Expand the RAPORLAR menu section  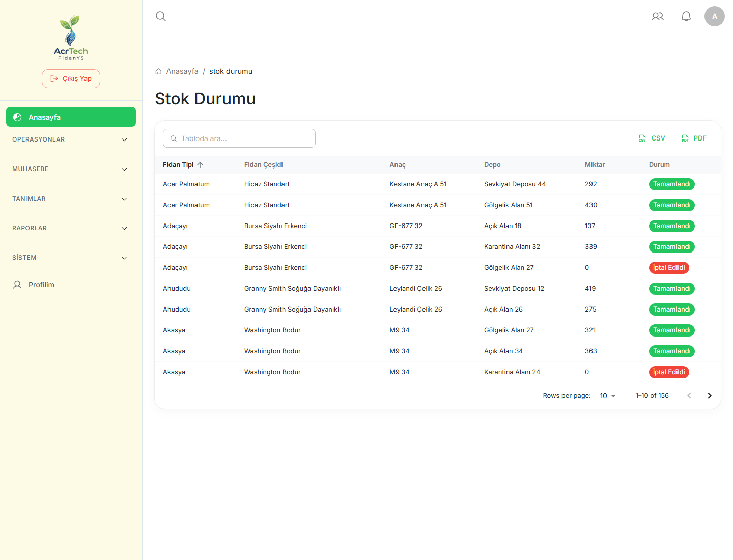point(71,228)
